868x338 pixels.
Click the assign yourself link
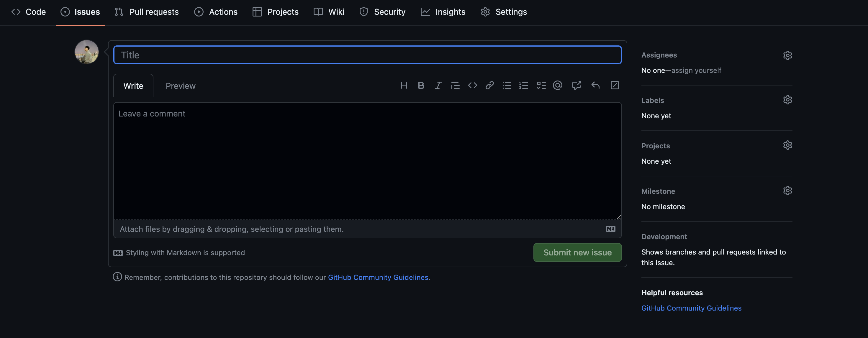[x=696, y=70]
